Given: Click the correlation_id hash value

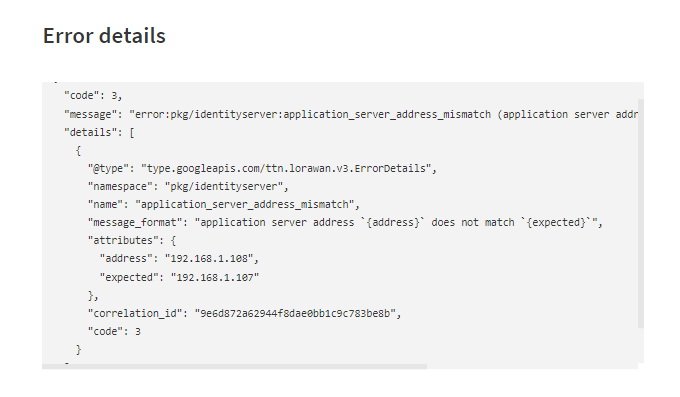Looking at the screenshot, I should click(298, 313).
